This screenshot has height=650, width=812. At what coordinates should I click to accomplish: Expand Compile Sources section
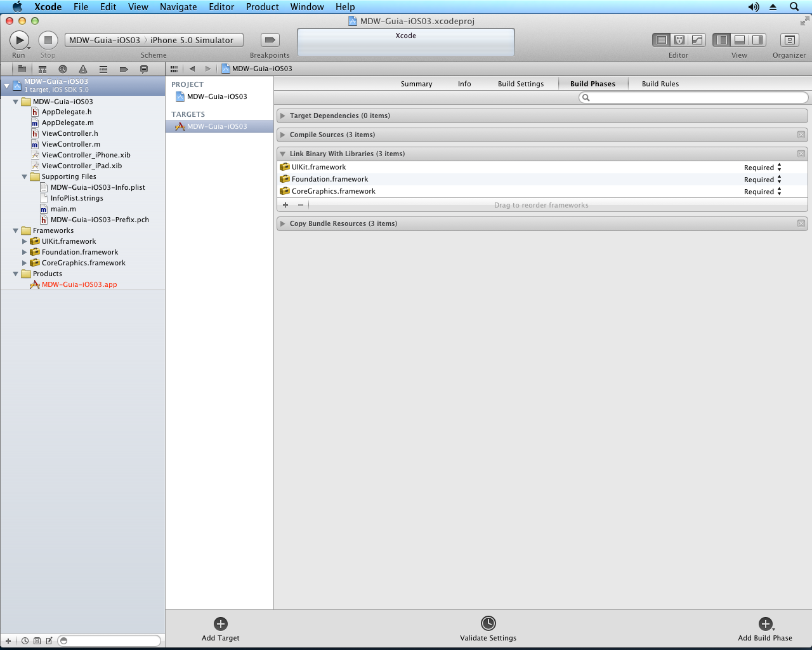click(x=283, y=135)
